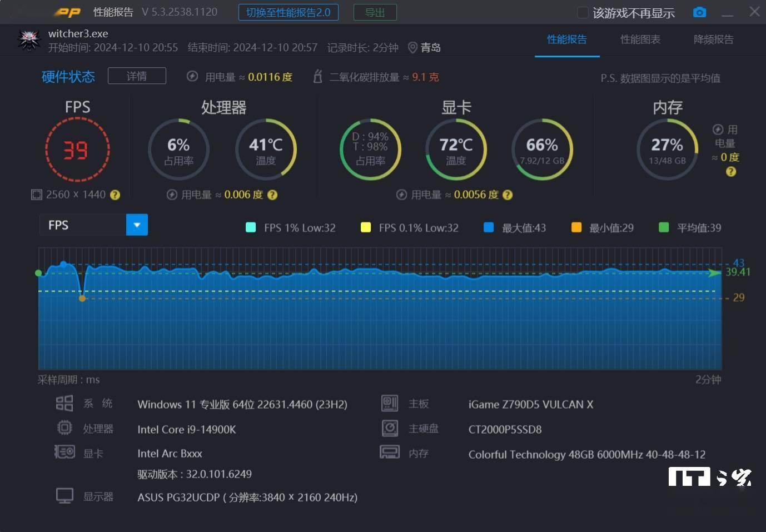Toggle 最小值 orange legend swatch

point(576,227)
